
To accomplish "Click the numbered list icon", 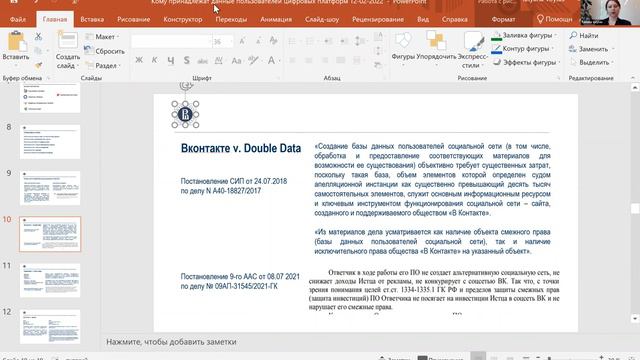I will [x=310, y=41].
